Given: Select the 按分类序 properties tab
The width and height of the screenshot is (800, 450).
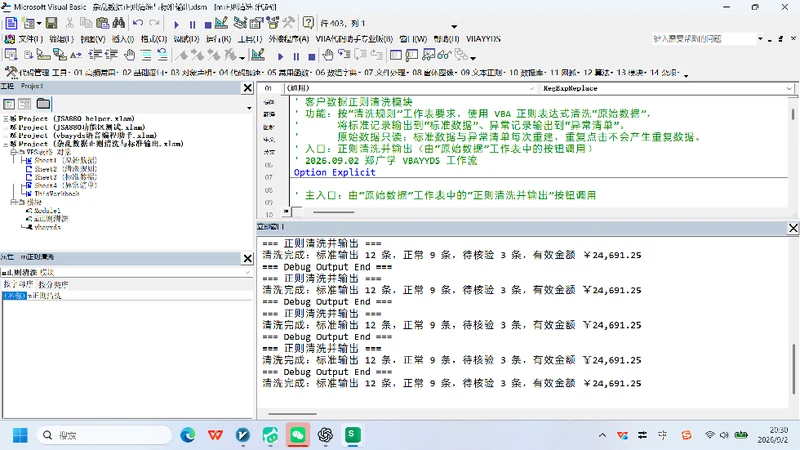Looking at the screenshot, I should click(x=53, y=284).
